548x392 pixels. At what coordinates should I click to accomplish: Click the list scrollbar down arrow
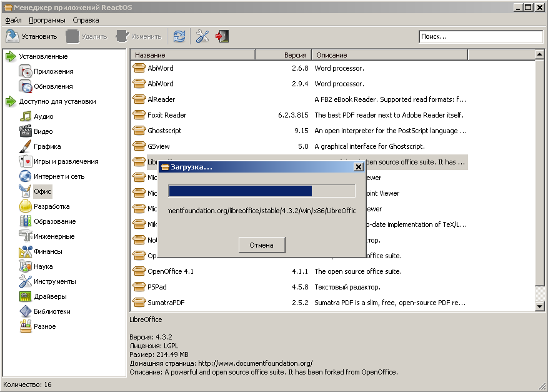[539, 306]
